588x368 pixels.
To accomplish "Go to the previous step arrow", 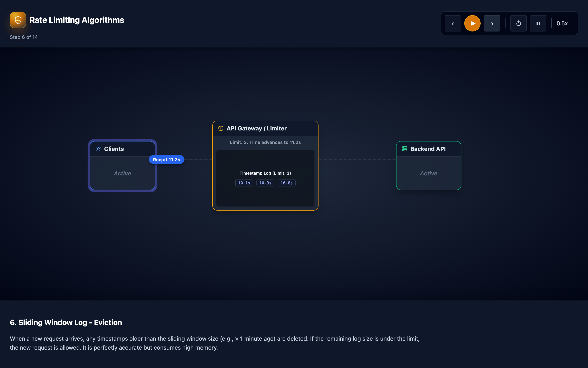I will pyautogui.click(x=453, y=23).
